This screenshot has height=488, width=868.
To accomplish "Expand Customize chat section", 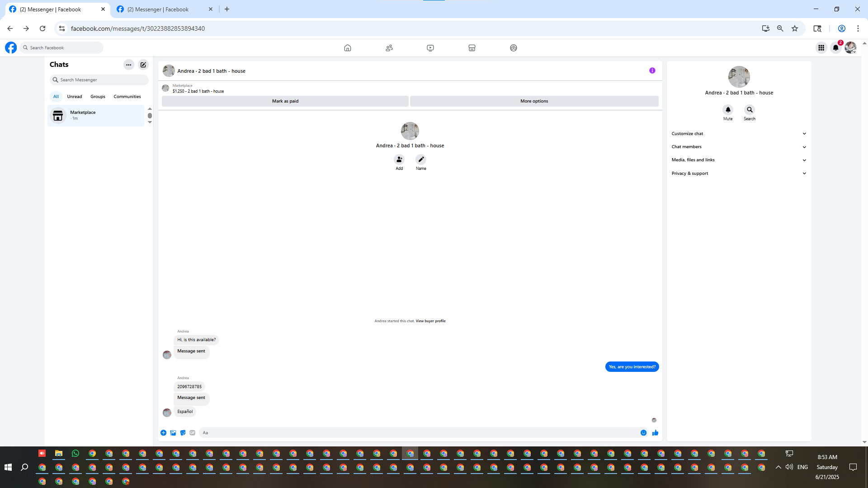I will (739, 134).
